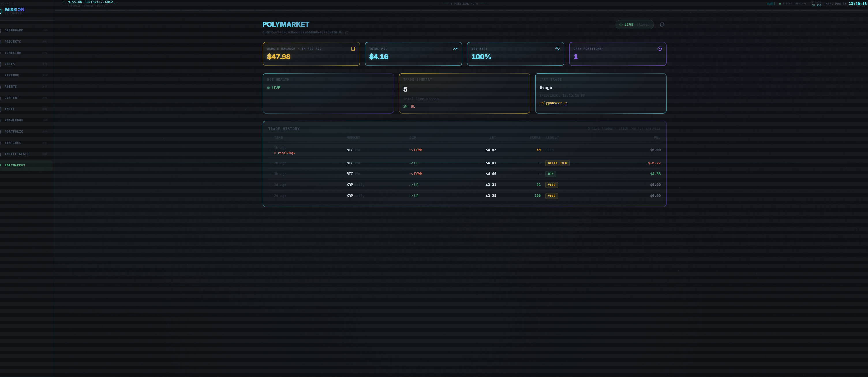868x377 pixels.
Task: Click the wallet icon on the USDC.E balance card
Action: coord(353,49)
